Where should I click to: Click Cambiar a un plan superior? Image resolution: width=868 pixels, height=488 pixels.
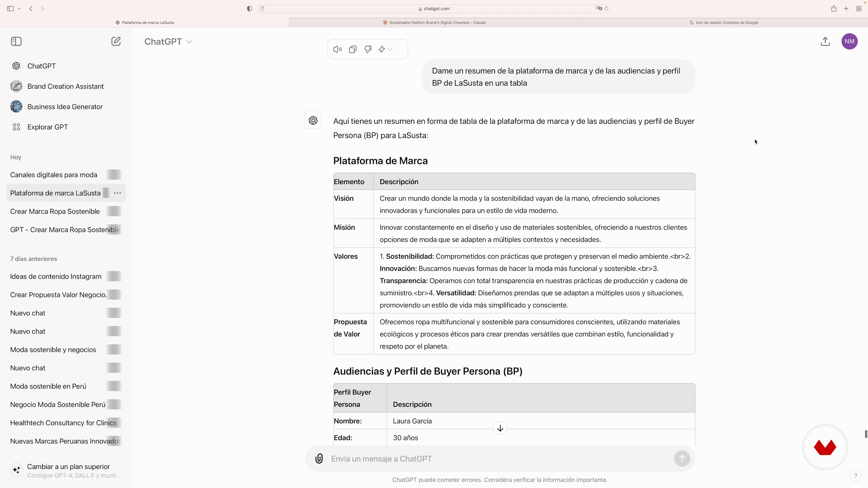66,470
